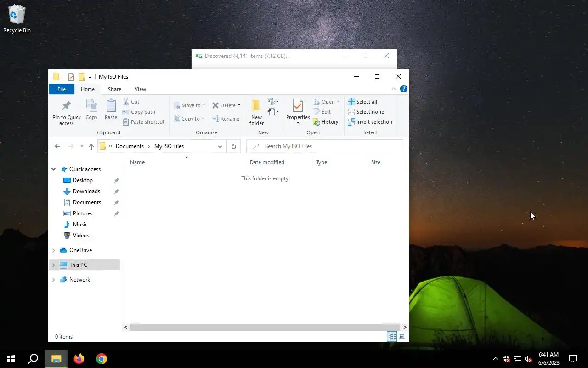Open Recent locations dropdown arrow
This screenshot has height=368, width=588.
[x=82, y=146]
